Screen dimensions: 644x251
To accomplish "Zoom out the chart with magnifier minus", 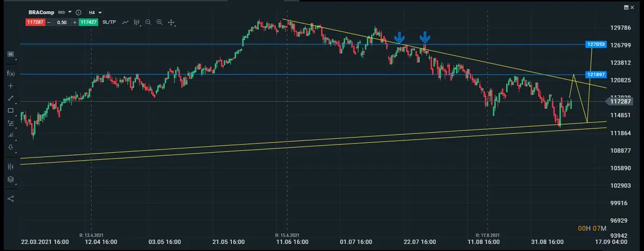I will [149, 22].
